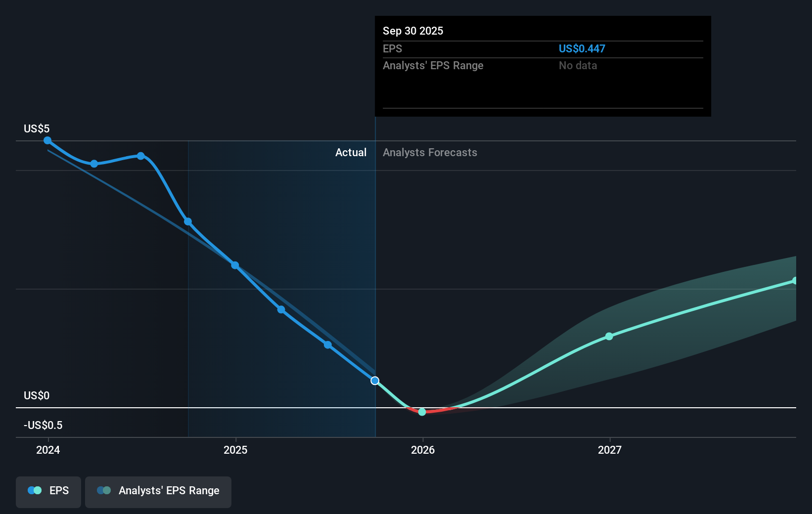Image resolution: width=812 pixels, height=514 pixels.
Task: Click the 'No data' analysts range value
Action: (x=578, y=65)
